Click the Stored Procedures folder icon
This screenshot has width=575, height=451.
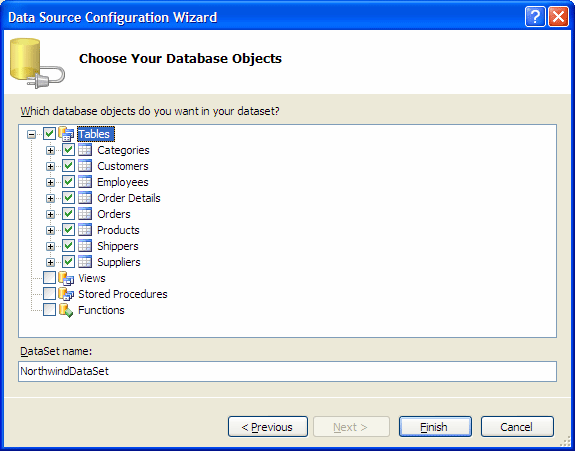pyautogui.click(x=66, y=294)
